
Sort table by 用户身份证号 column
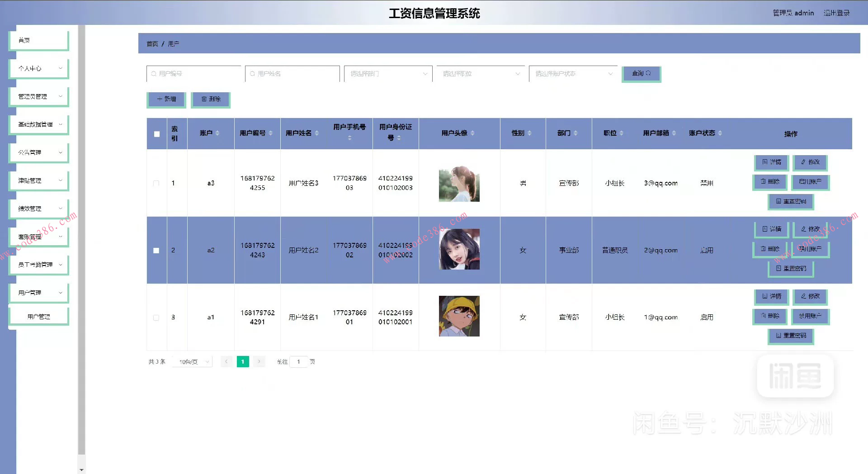[x=399, y=138]
